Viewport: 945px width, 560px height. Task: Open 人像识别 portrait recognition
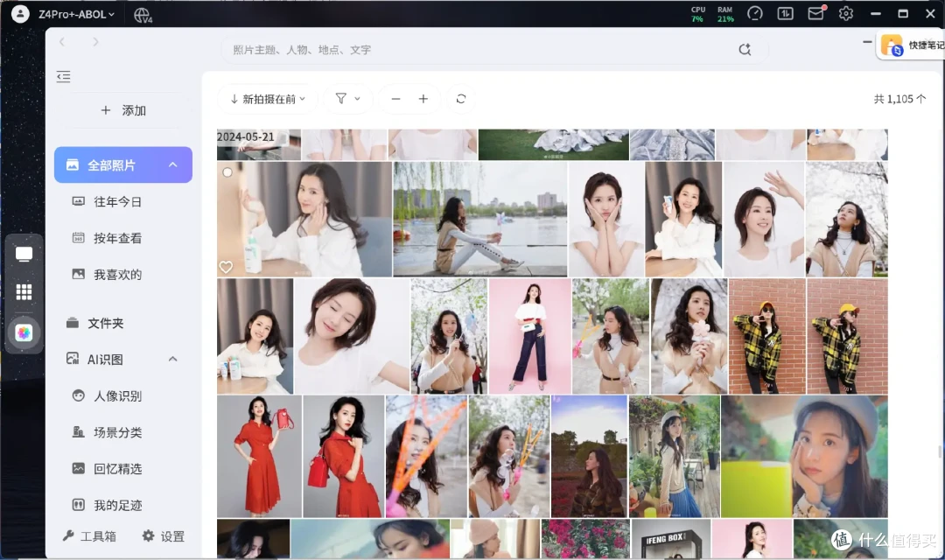click(x=117, y=396)
